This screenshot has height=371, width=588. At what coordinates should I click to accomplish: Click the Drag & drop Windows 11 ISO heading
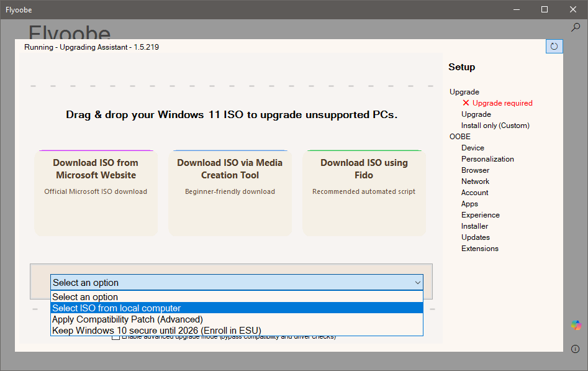click(x=232, y=114)
